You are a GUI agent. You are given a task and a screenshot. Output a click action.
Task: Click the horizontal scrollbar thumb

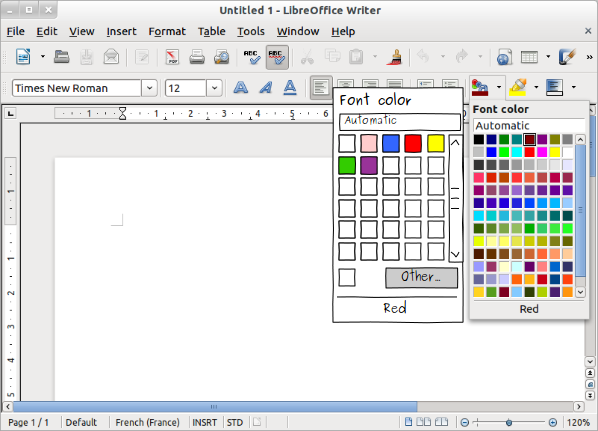[x=215, y=407]
